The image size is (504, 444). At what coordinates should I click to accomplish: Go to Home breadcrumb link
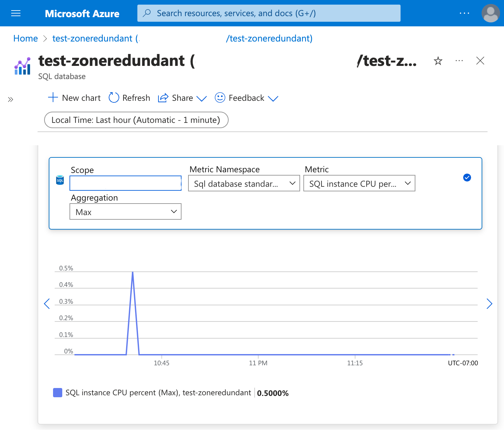coord(25,39)
